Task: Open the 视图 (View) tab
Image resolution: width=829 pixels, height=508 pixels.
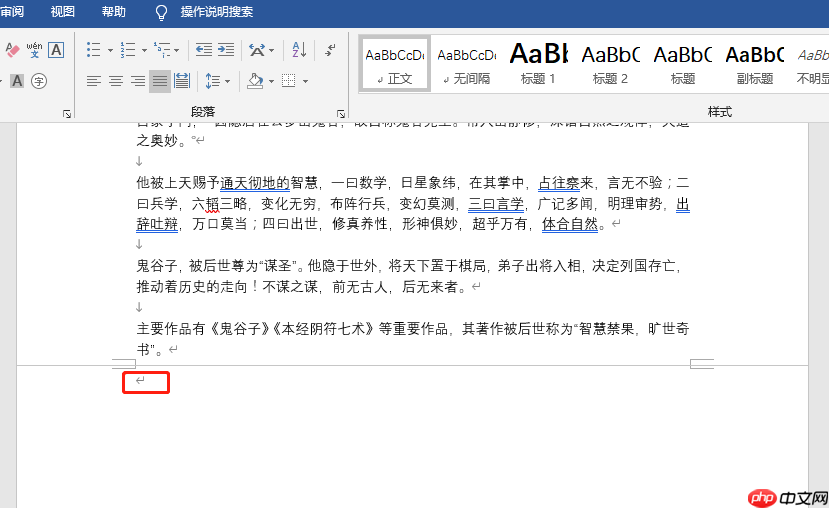Action: tap(62, 12)
